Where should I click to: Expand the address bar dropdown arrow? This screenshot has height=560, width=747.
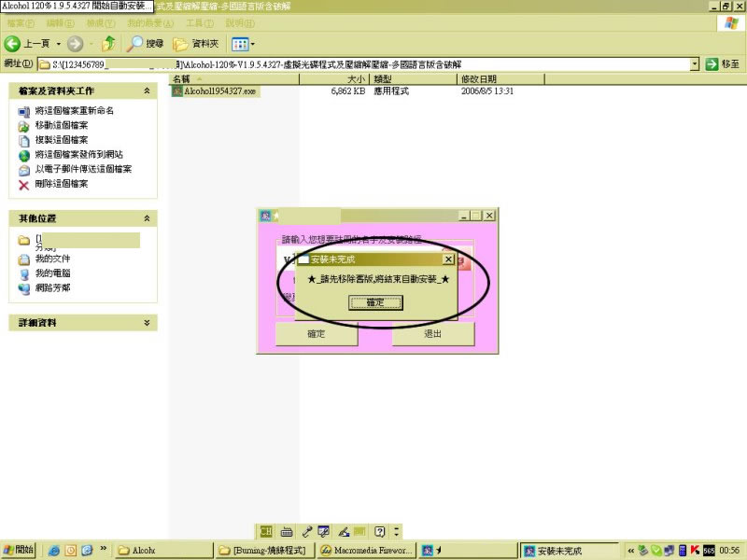tap(695, 64)
